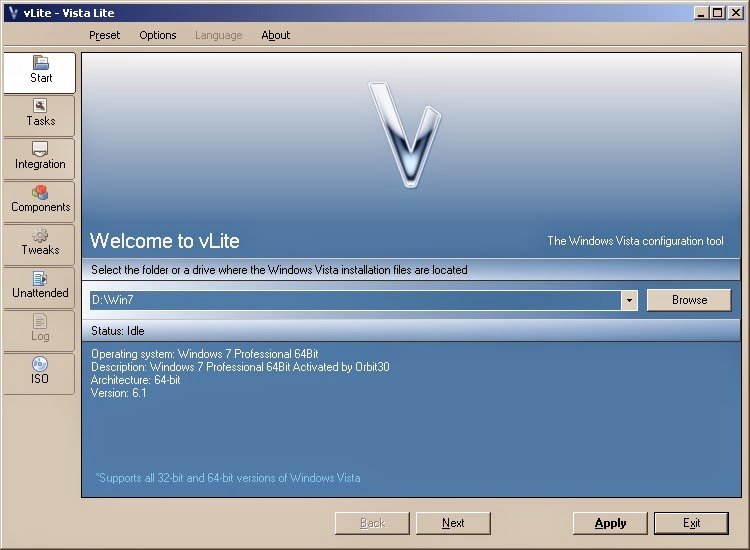Click the Exit button

click(692, 523)
